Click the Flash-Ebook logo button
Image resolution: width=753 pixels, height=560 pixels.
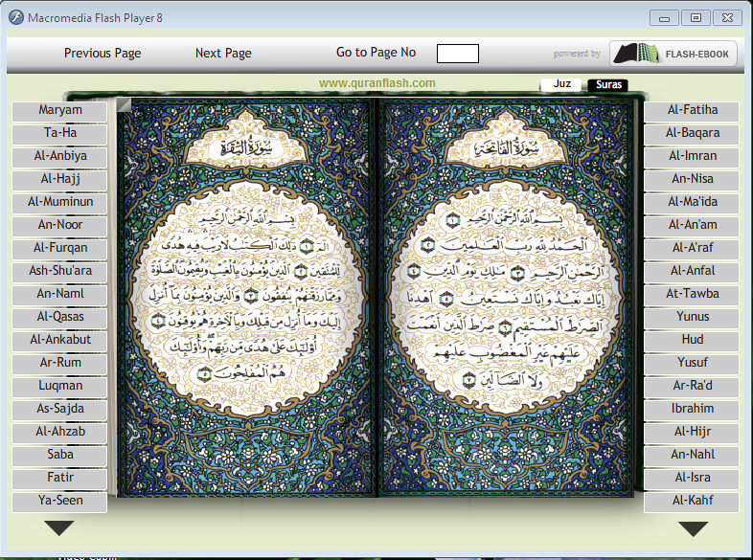coord(673,54)
